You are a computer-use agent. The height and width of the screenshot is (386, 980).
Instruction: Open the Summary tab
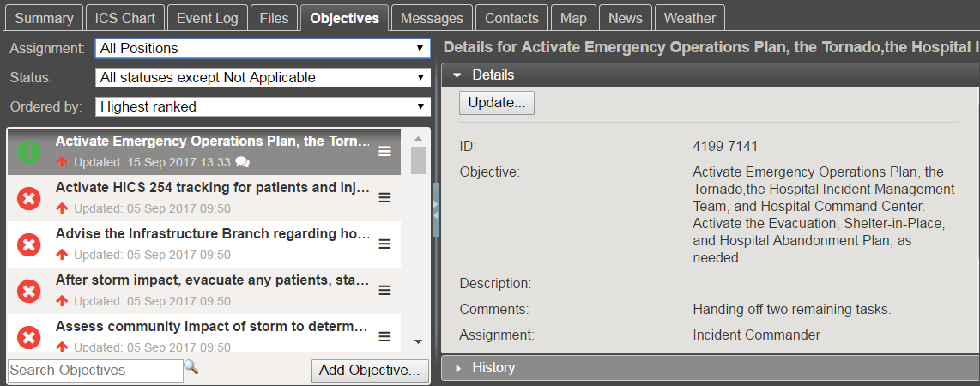[44, 18]
